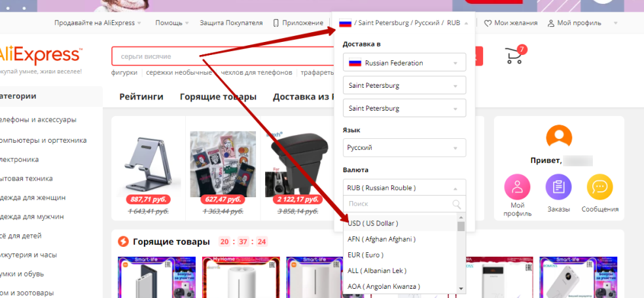The height and width of the screenshot is (298, 644).
Task: Open category Телефоны и аксессуары
Action: click(38, 120)
